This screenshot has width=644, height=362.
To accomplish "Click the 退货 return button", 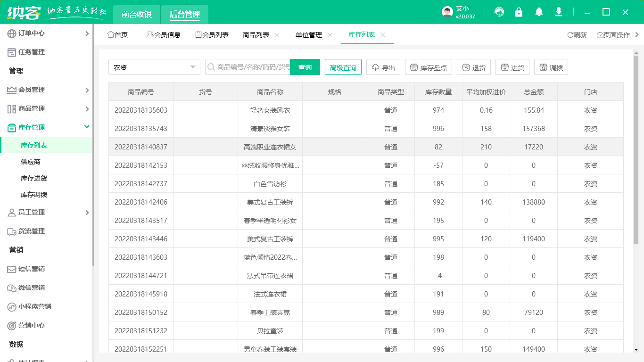I will (474, 67).
